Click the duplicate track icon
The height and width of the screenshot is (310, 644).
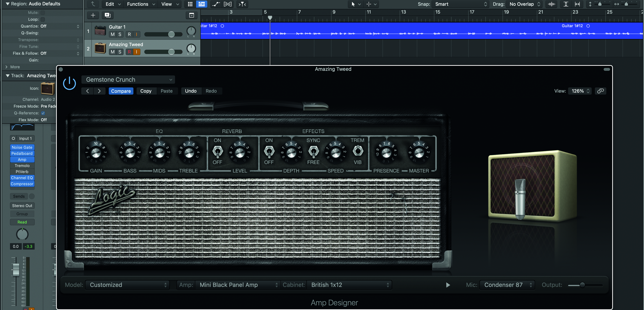108,15
